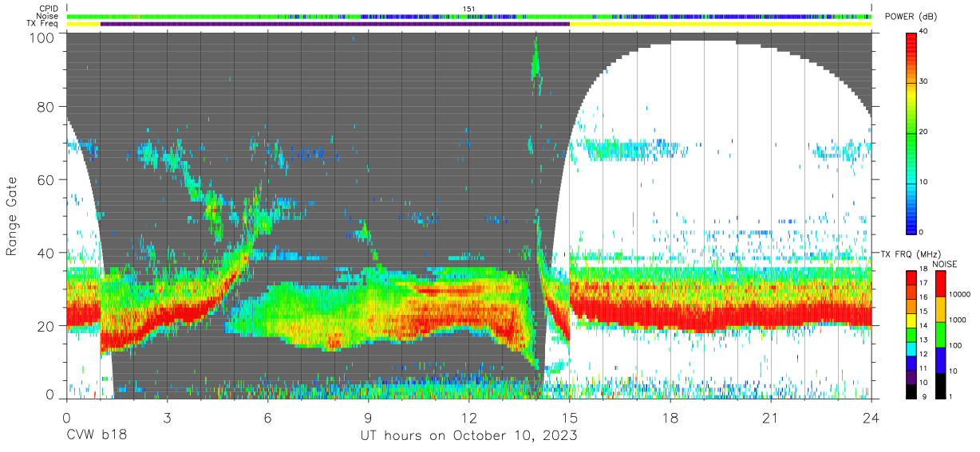Select the CPID value 151
The height and width of the screenshot is (452, 980).
pyautogui.click(x=469, y=9)
